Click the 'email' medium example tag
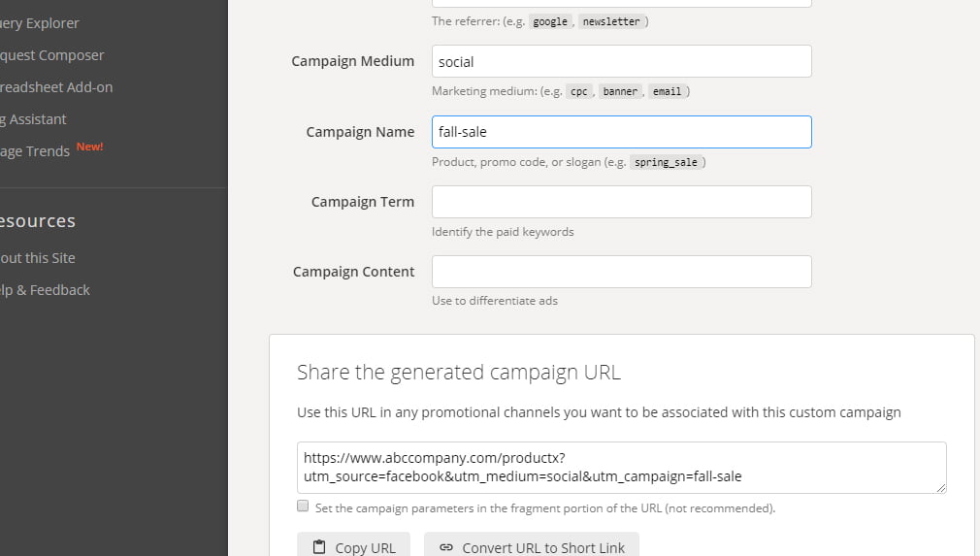Image resolution: width=980 pixels, height=556 pixels. click(667, 92)
